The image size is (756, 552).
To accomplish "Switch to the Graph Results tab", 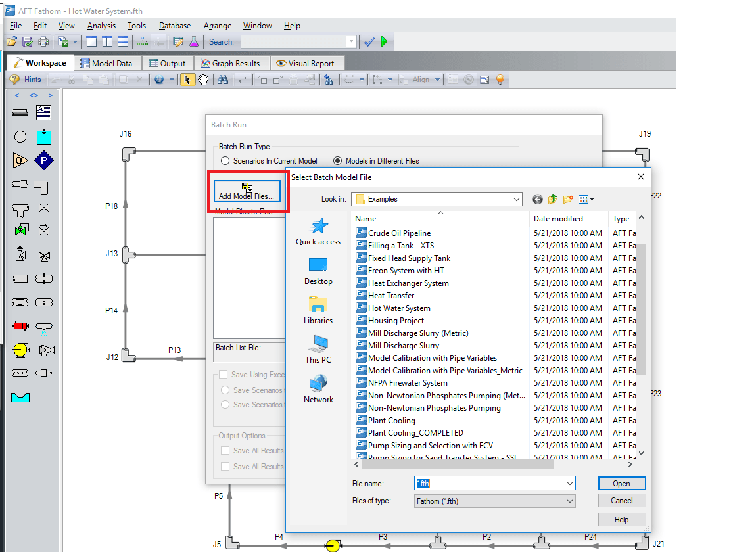I will coord(231,63).
